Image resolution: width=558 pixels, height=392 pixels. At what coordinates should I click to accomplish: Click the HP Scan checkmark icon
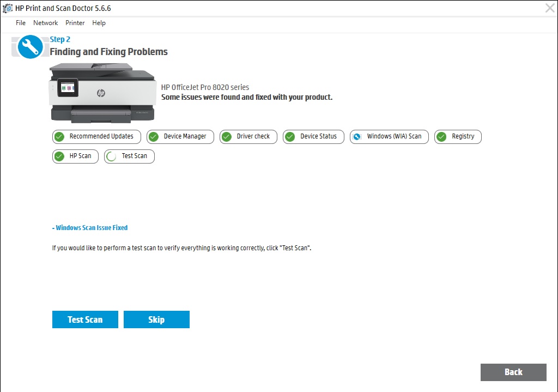click(58, 156)
